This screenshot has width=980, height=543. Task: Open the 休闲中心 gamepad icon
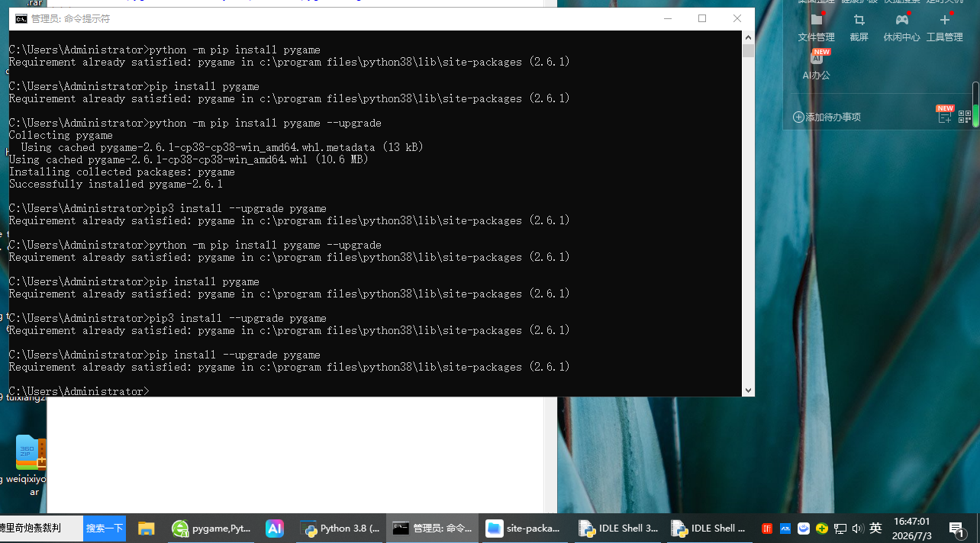point(901,27)
